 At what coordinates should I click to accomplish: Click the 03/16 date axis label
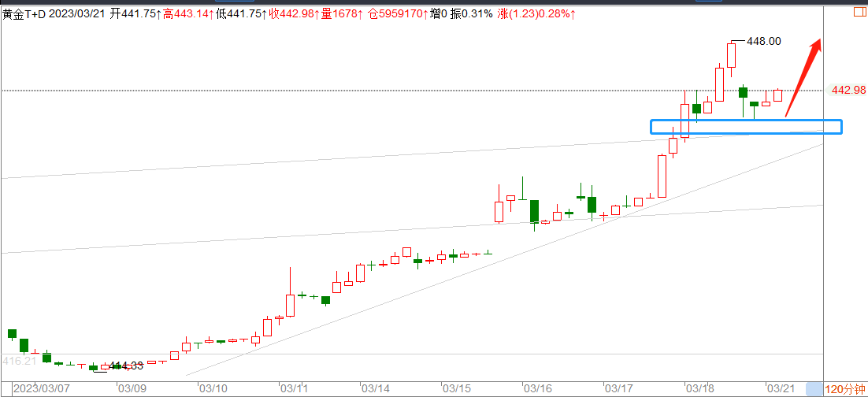tap(537, 389)
